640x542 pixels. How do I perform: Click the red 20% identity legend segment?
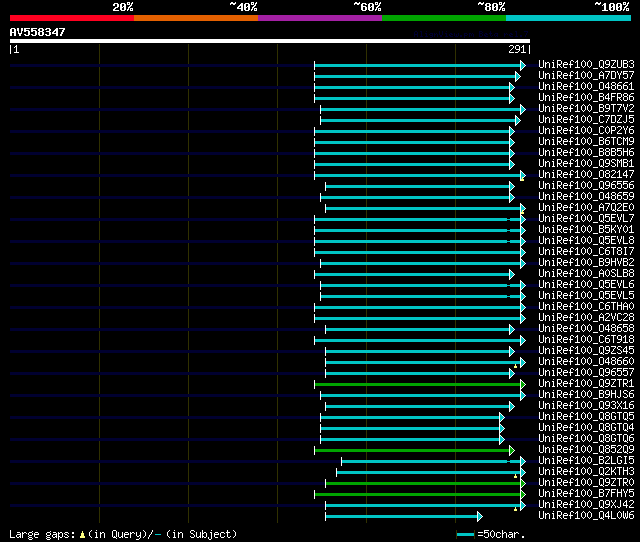72,18
